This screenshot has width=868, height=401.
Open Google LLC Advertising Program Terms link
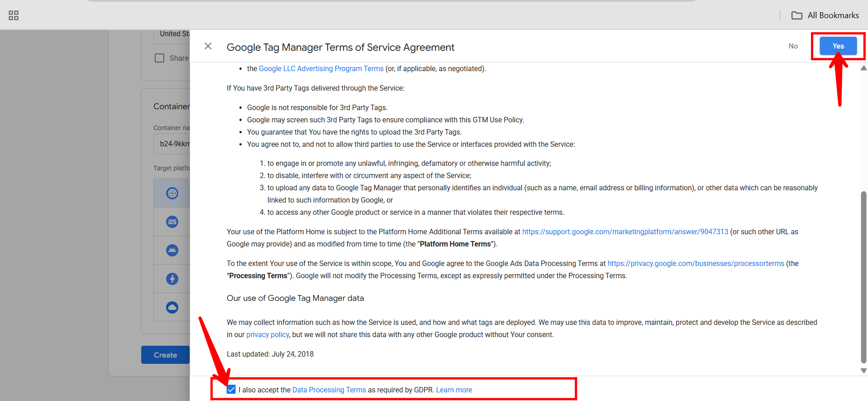click(321, 68)
